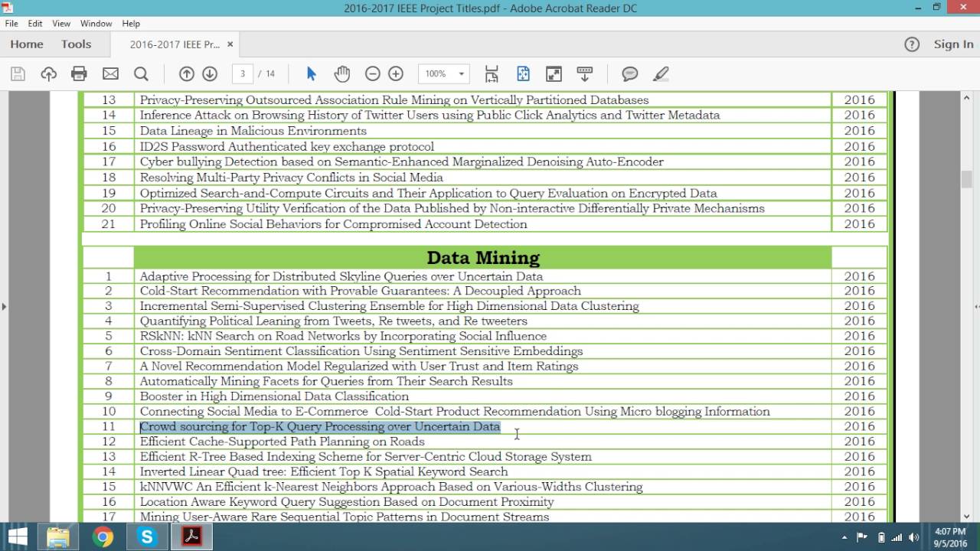Click 'ID2S Password Authenticated key exchange protocol'
Image resolution: width=980 pixels, height=551 pixels.
[286, 146]
